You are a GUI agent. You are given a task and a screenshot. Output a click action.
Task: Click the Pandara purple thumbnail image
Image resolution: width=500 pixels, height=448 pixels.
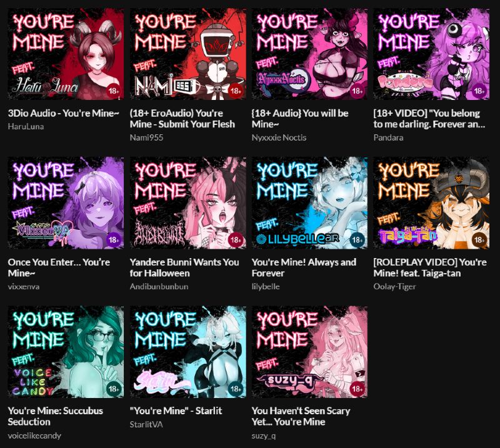click(431, 54)
